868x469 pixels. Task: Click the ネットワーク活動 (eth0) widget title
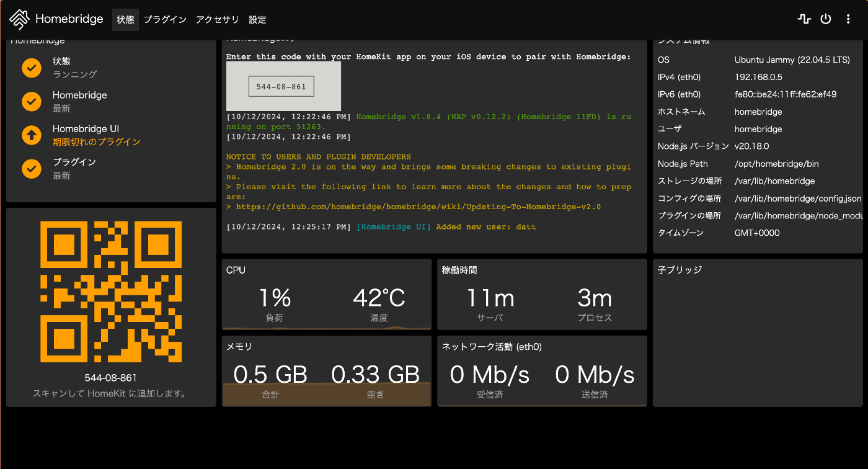click(492, 347)
